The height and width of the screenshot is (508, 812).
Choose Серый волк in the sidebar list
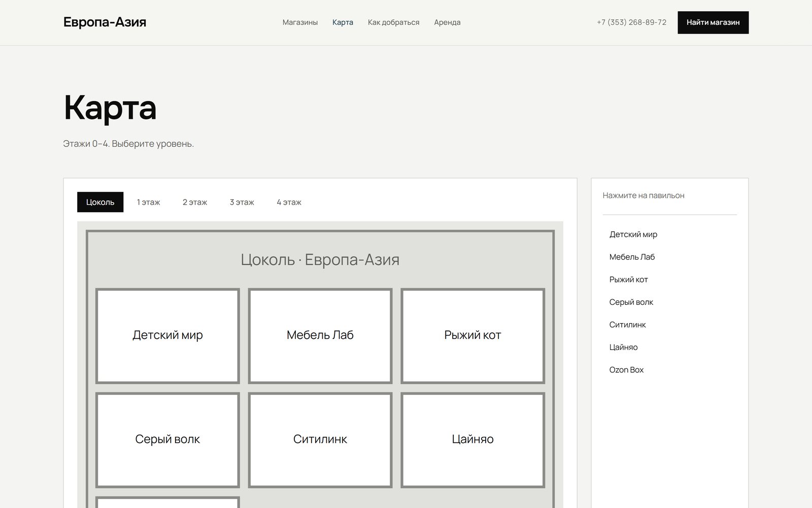(x=669, y=302)
